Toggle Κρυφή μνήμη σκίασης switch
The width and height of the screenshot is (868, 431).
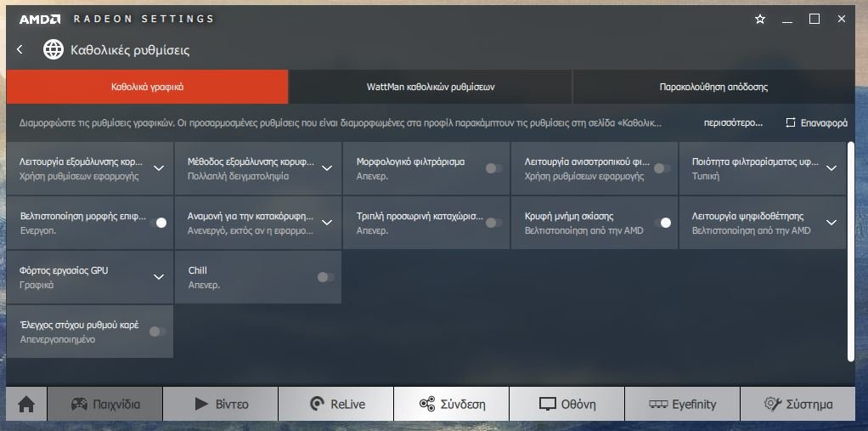(662, 223)
